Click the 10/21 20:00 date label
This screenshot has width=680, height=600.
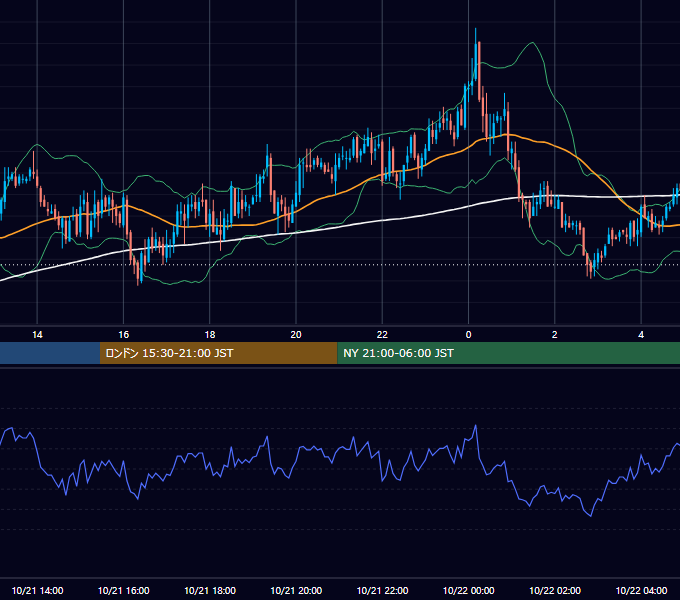pyautogui.click(x=296, y=590)
